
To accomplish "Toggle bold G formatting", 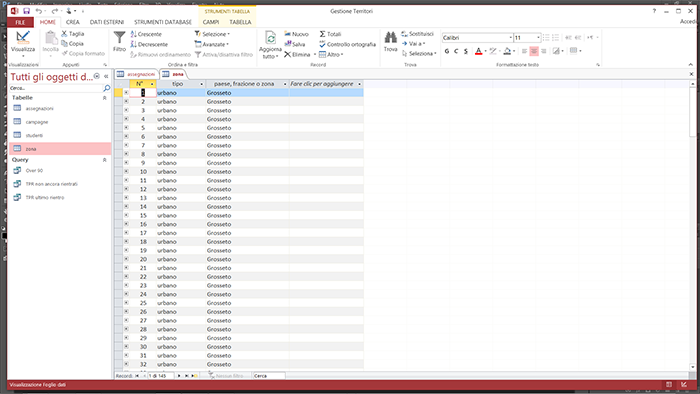I will (447, 51).
